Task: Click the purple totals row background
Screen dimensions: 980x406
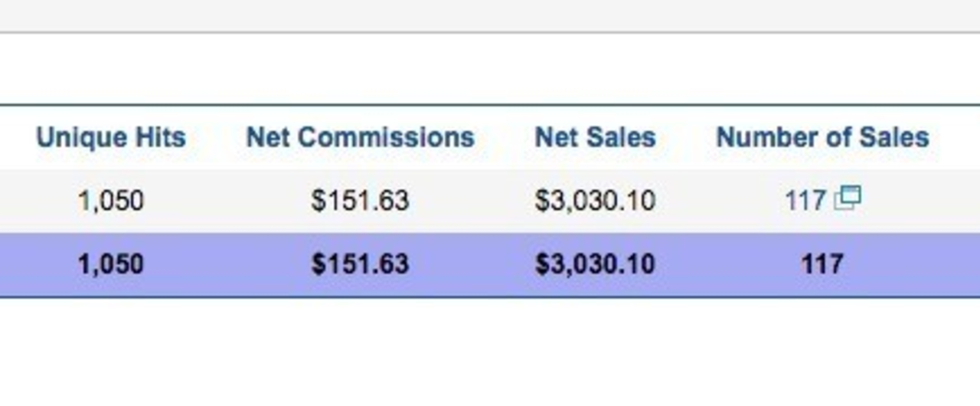Action: pyautogui.click(x=490, y=265)
